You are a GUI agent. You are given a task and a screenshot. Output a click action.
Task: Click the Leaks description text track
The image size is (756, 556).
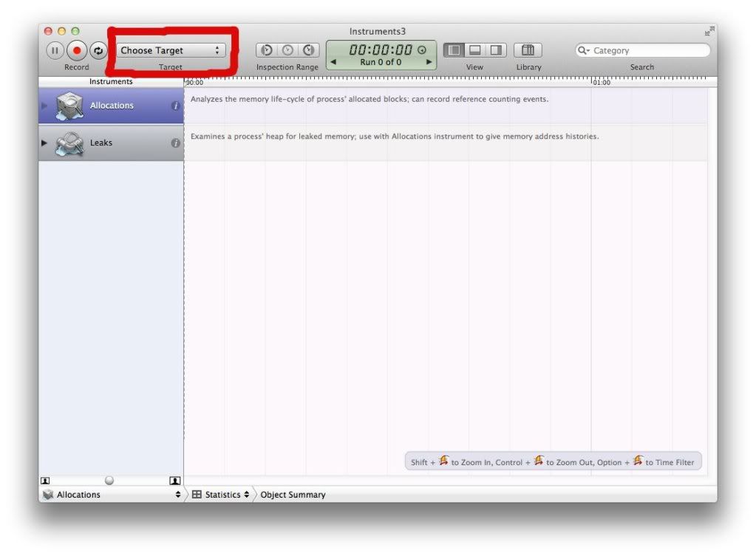click(395, 137)
